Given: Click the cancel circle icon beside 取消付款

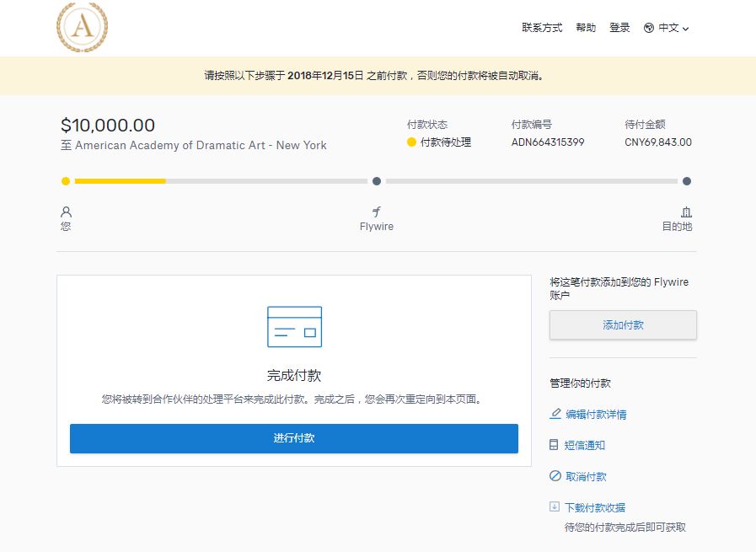Looking at the screenshot, I should click(x=554, y=476).
